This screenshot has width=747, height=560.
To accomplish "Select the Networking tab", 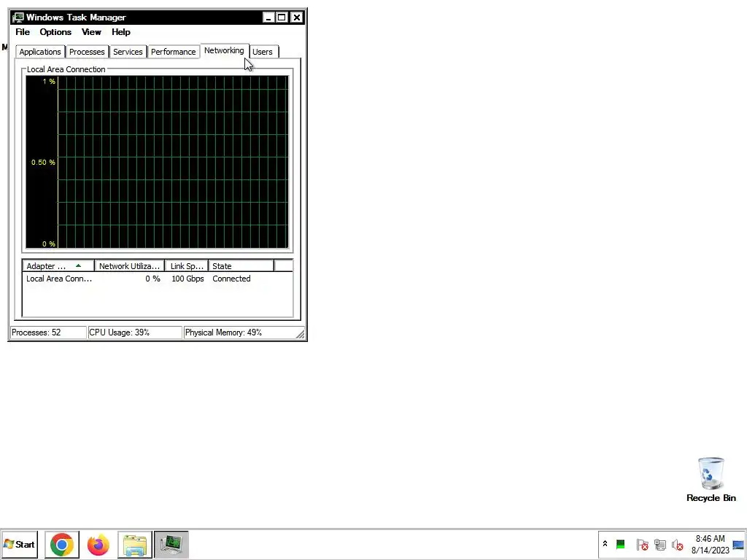I will (224, 50).
